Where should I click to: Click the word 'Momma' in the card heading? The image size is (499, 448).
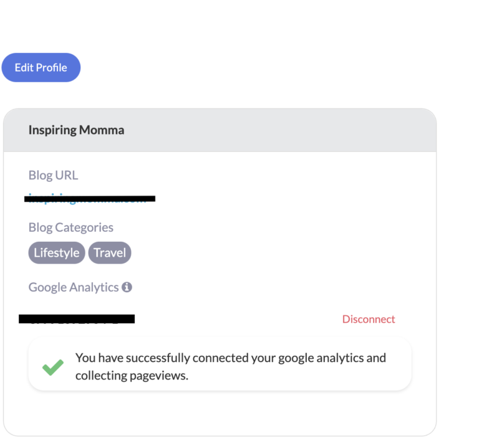tap(102, 130)
